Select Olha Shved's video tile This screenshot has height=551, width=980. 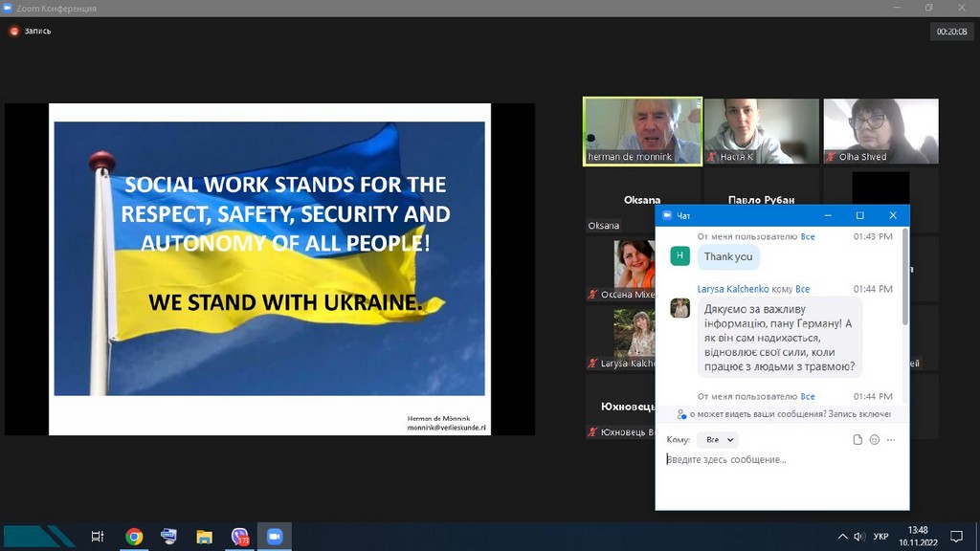coord(880,131)
